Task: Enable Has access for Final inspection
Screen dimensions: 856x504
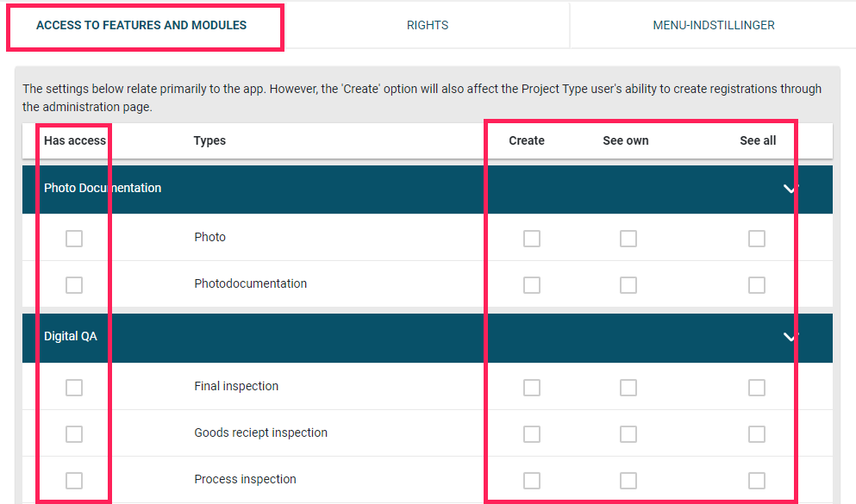Action: pos(74,388)
